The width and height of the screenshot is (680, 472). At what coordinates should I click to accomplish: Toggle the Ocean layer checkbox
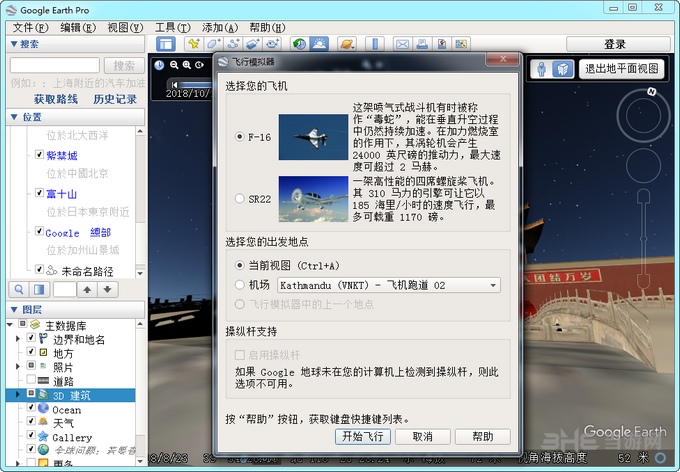(31, 407)
